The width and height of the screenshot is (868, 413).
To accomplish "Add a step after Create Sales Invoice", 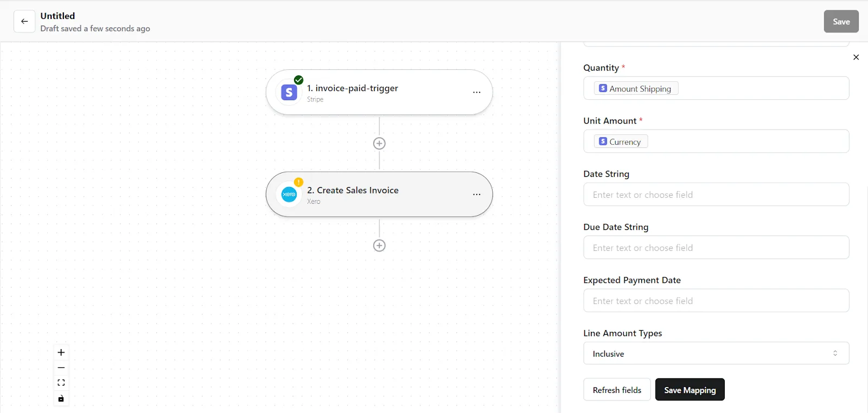I will pyautogui.click(x=379, y=246).
